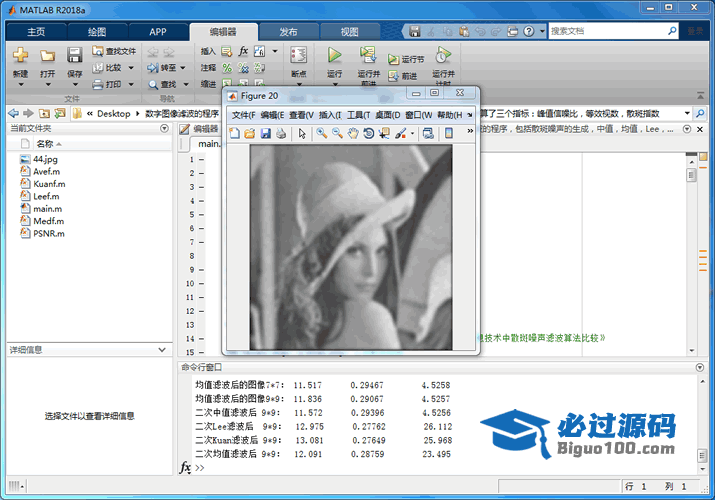Switch to the 绘图 (Plots) ribbon tab
Screen dimensions: 715x500
point(97,31)
